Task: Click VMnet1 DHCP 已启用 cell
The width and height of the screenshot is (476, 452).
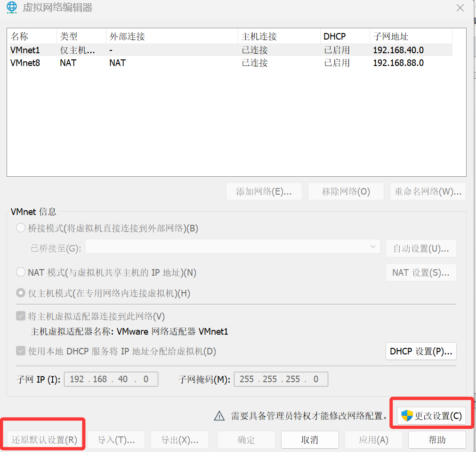Action: pyautogui.click(x=337, y=50)
